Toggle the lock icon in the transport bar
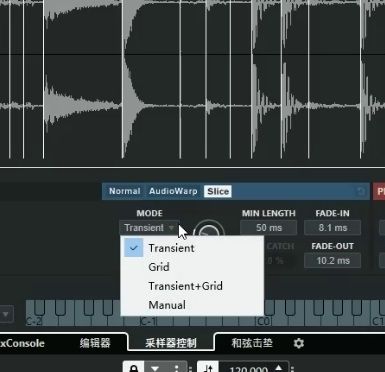This screenshot has height=372, width=385. tap(134, 368)
